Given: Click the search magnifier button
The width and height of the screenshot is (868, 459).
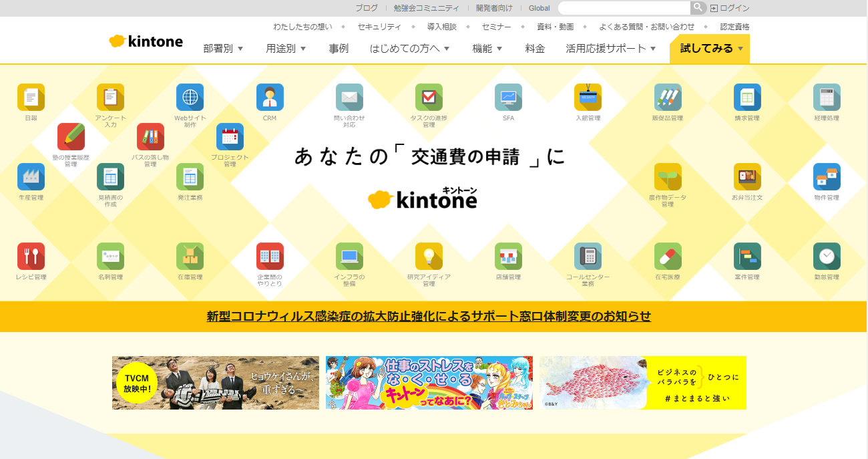Looking at the screenshot, I should pos(698,7).
